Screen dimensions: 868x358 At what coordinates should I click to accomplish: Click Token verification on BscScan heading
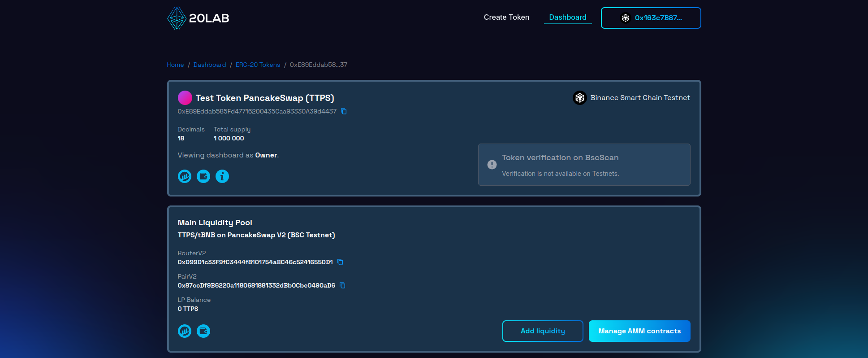click(x=560, y=157)
